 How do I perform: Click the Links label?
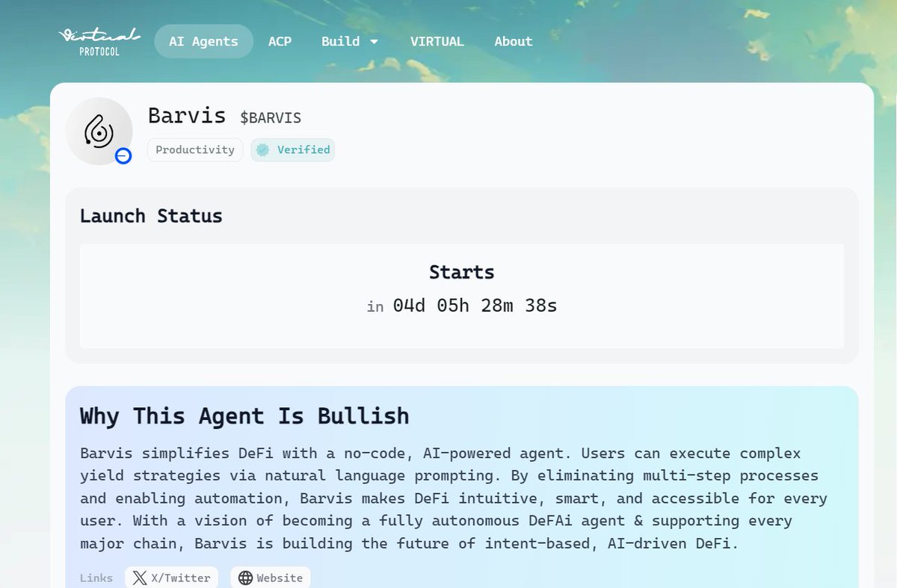96,578
